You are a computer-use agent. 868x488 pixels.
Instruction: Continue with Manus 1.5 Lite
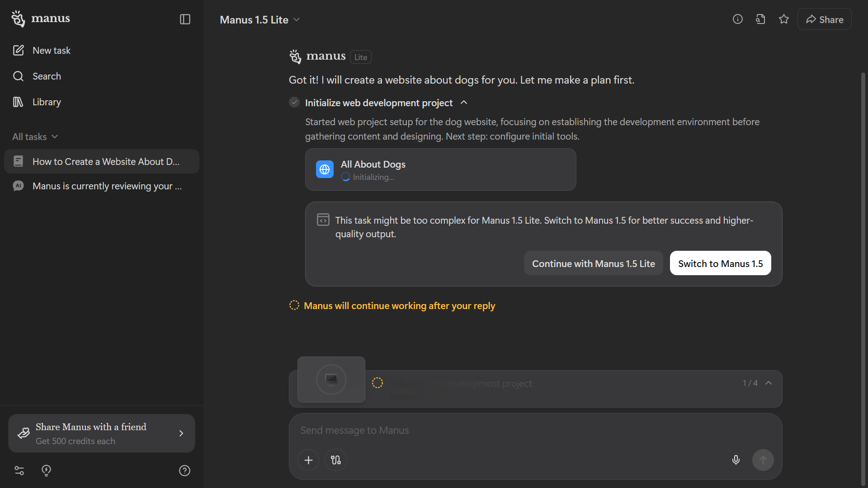click(593, 263)
